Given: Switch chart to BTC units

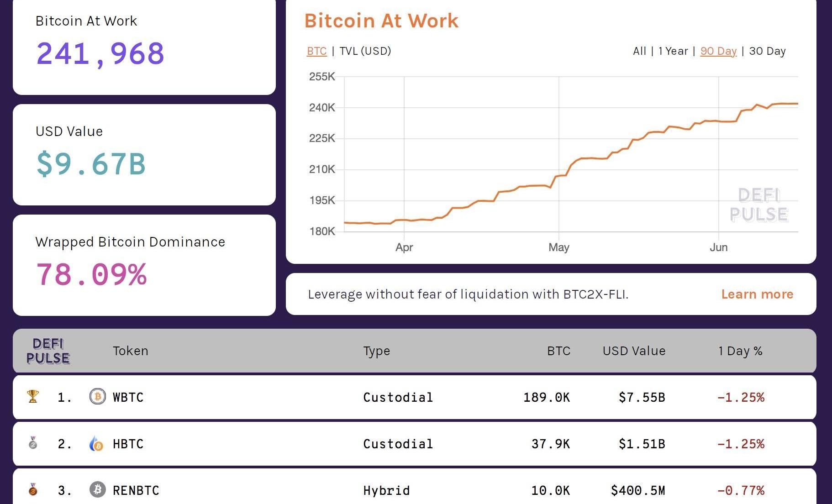Looking at the screenshot, I should point(316,51).
